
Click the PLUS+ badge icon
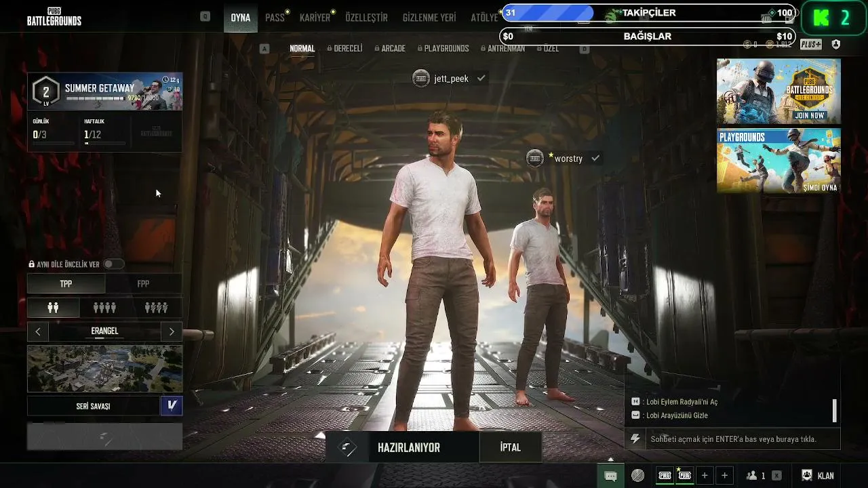[x=811, y=44]
